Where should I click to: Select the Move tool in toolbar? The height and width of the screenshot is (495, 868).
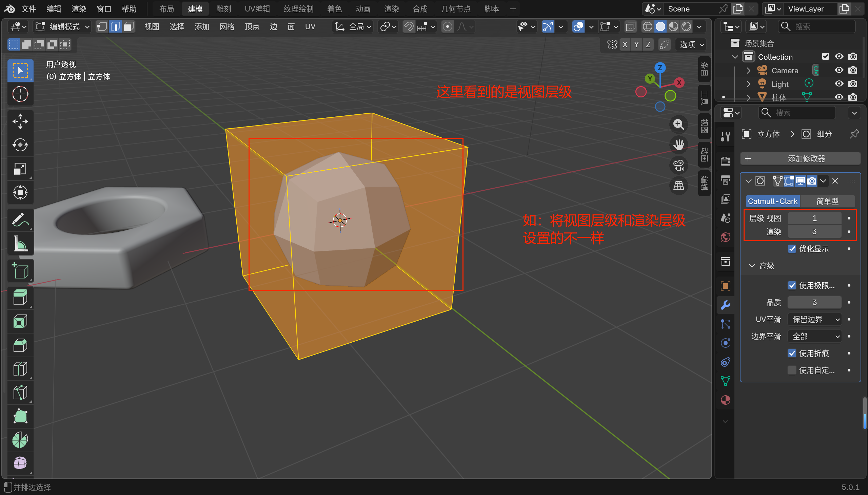[20, 121]
